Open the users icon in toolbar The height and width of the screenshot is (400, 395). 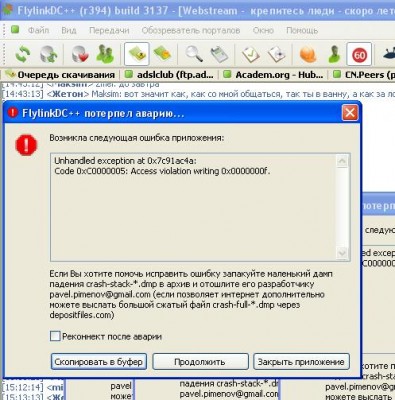pos(105,54)
